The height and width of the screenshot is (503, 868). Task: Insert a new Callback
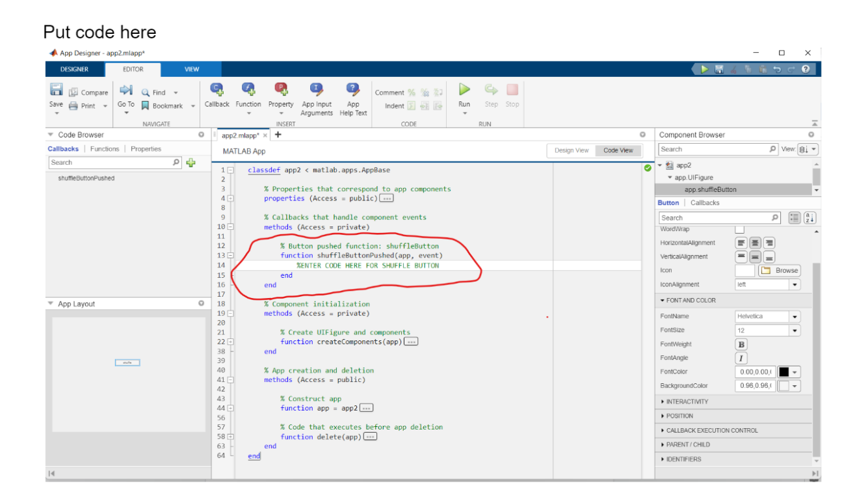point(217,89)
